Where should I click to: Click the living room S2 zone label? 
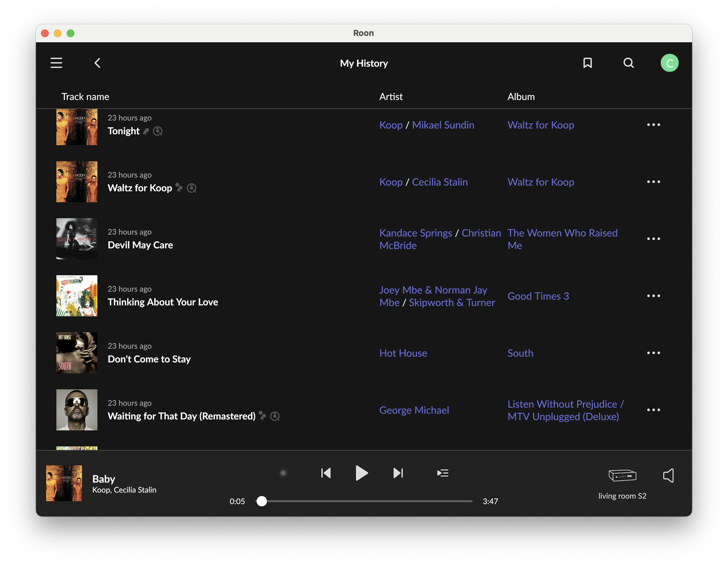[622, 496]
